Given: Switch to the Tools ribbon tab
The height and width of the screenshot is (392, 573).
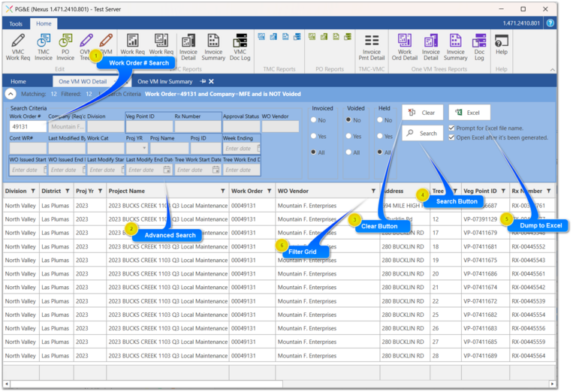Looking at the screenshot, I should (x=16, y=24).
